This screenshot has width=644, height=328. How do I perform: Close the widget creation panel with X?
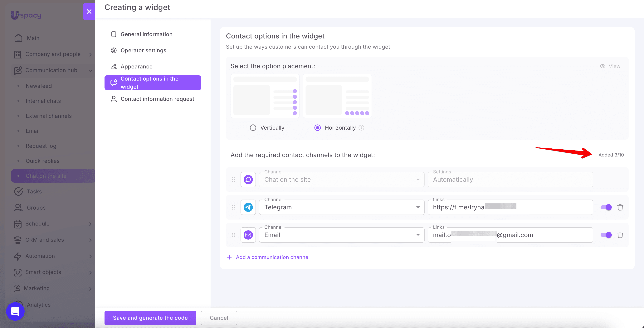click(89, 12)
